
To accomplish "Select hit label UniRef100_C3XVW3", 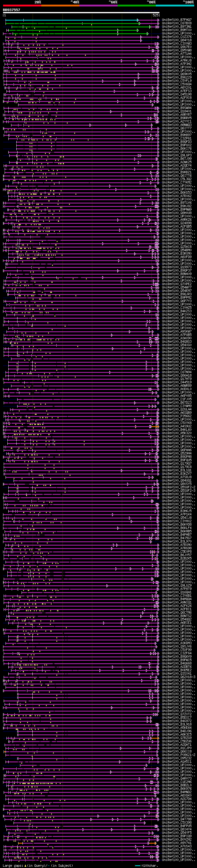I will (x=177, y=43).
